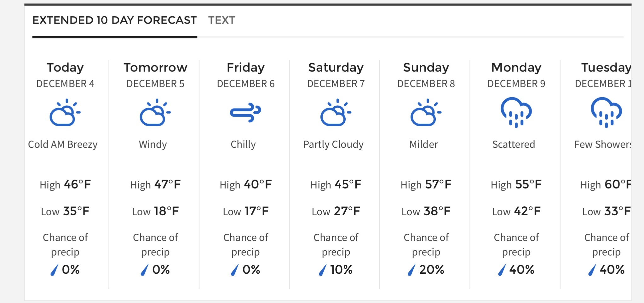Viewport: 644px width, 303px height.
Task: Click Tuesday's Few Showers description
Action: [x=603, y=144]
